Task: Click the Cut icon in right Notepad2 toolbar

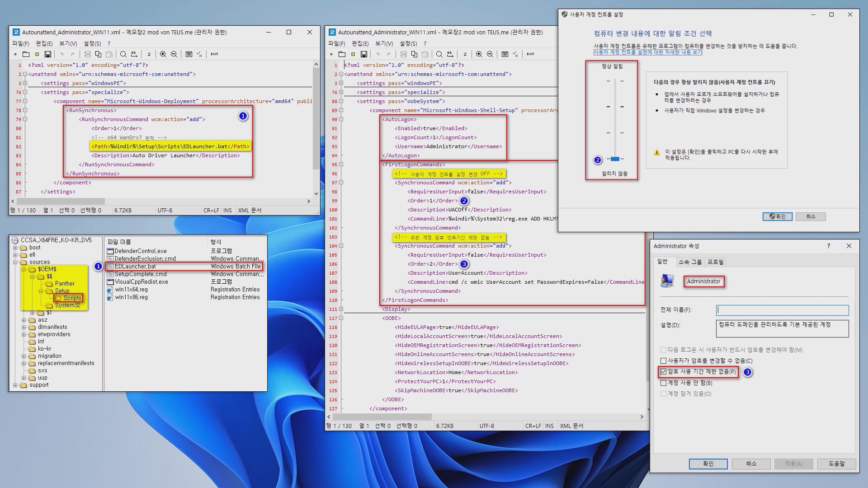Action: pos(403,54)
